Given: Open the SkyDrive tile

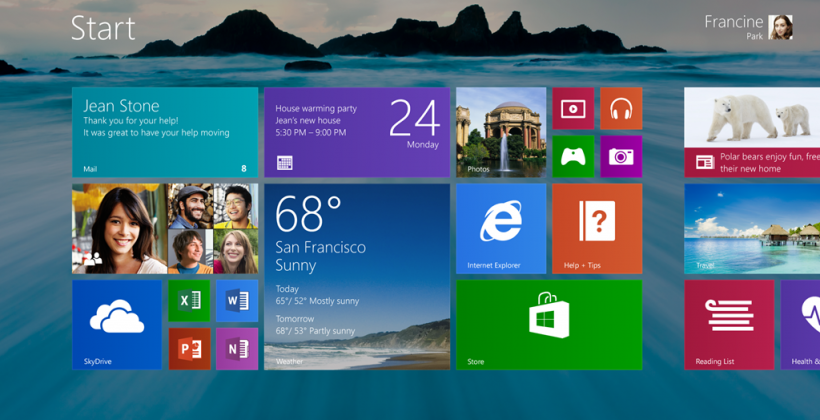Looking at the screenshot, I should [x=117, y=325].
